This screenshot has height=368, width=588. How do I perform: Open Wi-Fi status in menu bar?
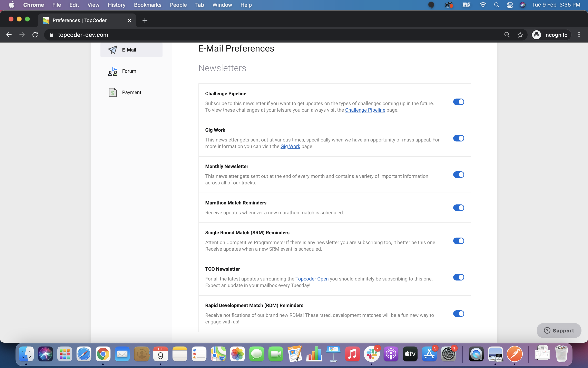click(x=483, y=5)
